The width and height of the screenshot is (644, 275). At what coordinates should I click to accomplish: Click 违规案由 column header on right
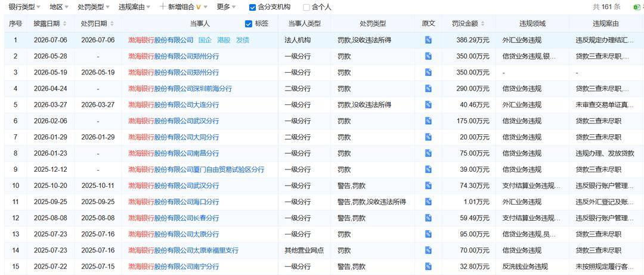[606, 24]
